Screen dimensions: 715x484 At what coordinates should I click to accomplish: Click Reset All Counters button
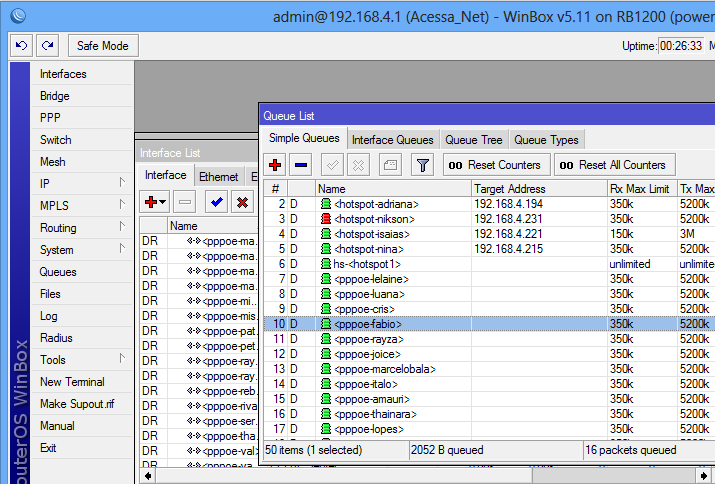(615, 165)
